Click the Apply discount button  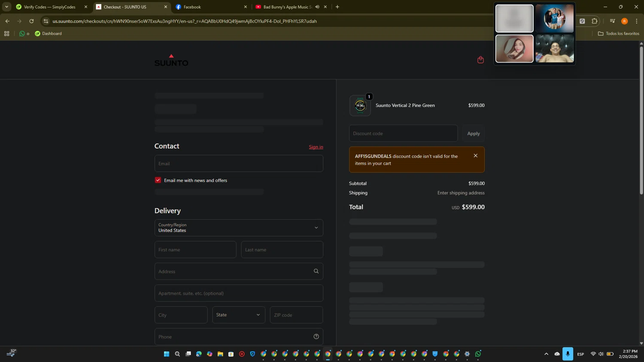(x=474, y=133)
